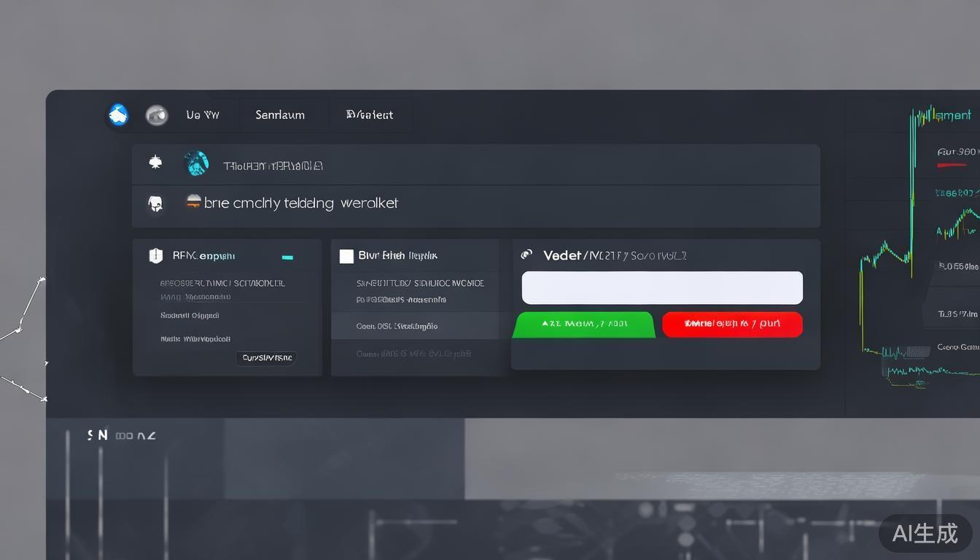This screenshot has height=560, width=980.
Task: Click the white input field under Vedet
Action: tap(662, 287)
